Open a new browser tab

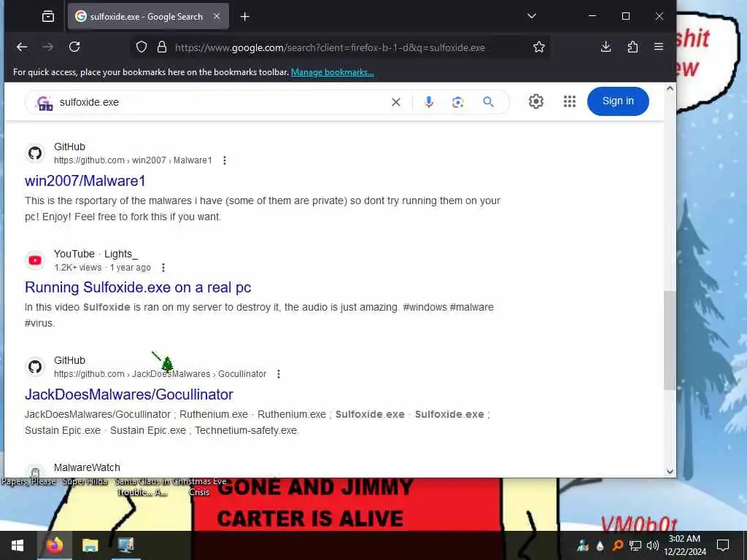pyautogui.click(x=244, y=17)
